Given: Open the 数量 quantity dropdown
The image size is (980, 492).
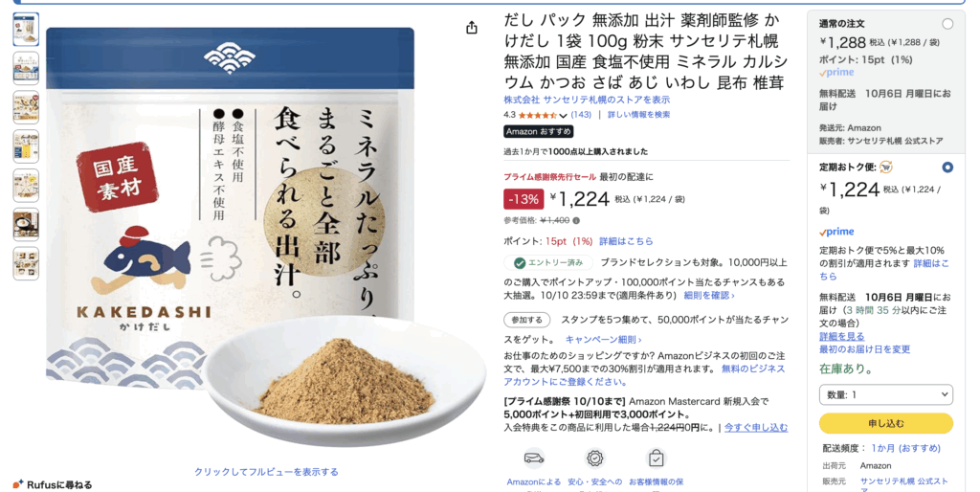Looking at the screenshot, I should (x=885, y=394).
